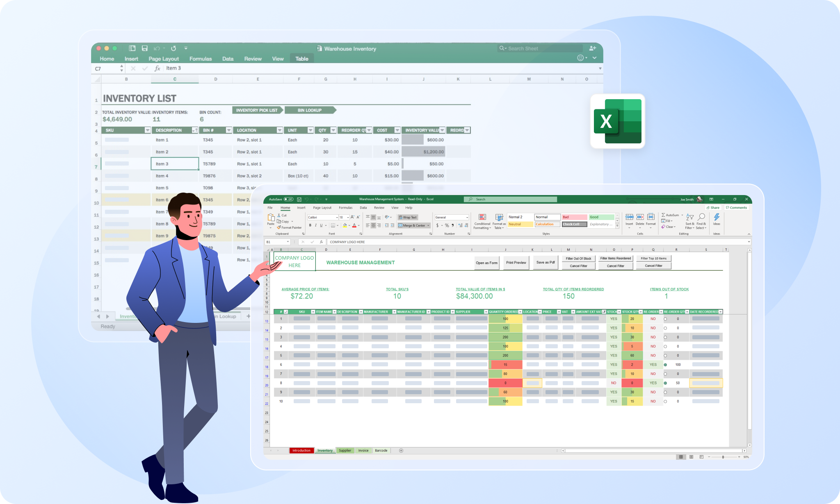The height and width of the screenshot is (504, 840).
Task: Select the re-order radio button in row 9
Action: (665, 392)
